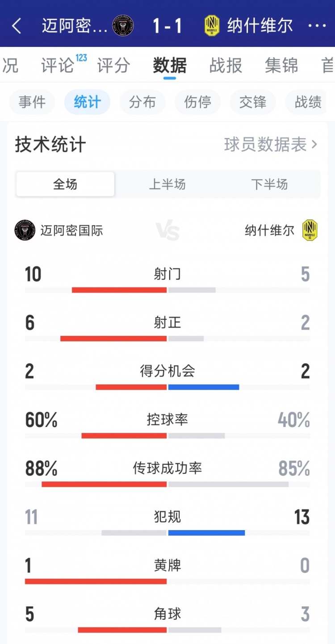Tap Nashville crest beside 纳什维尔 in stats
335x644 pixels.
tap(310, 230)
